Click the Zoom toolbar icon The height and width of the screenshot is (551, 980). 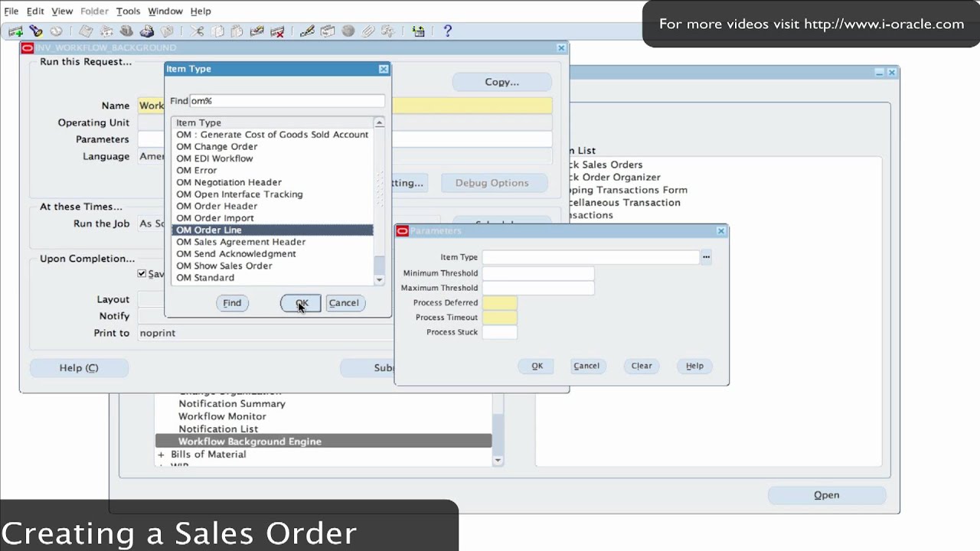[328, 31]
